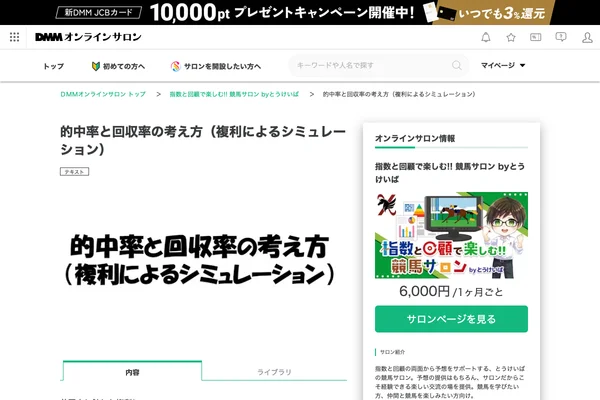600x400 pixels.
Task: Go to the トップ menu item
Action: point(53,66)
